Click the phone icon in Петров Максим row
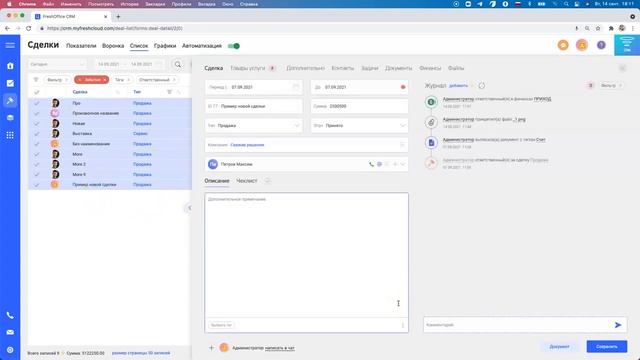This screenshot has width=640, height=360. point(371,164)
